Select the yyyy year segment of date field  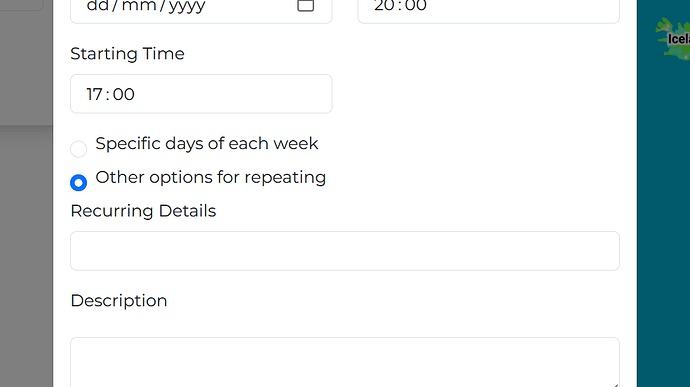[x=187, y=7]
